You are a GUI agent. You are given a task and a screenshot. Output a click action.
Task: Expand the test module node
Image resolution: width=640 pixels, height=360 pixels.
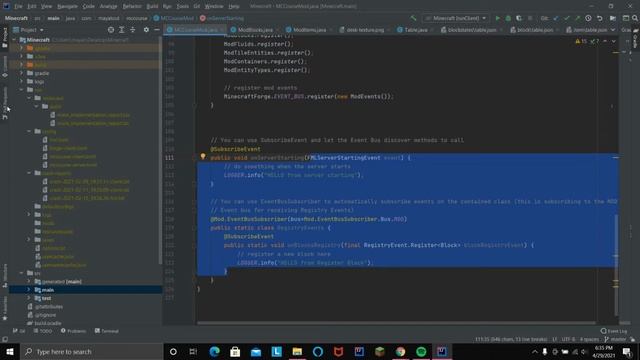[x=29, y=298]
